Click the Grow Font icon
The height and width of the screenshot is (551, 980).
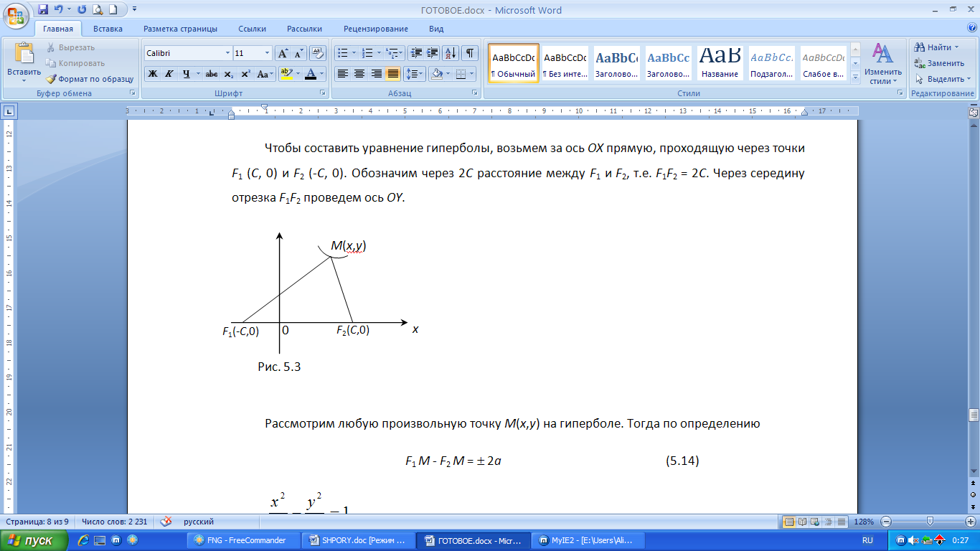click(283, 53)
